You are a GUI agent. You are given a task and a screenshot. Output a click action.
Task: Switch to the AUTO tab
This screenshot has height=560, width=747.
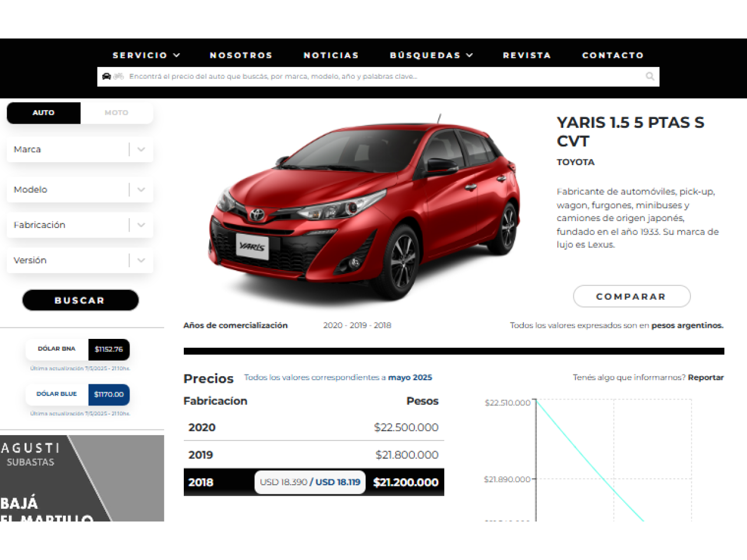[x=44, y=113]
